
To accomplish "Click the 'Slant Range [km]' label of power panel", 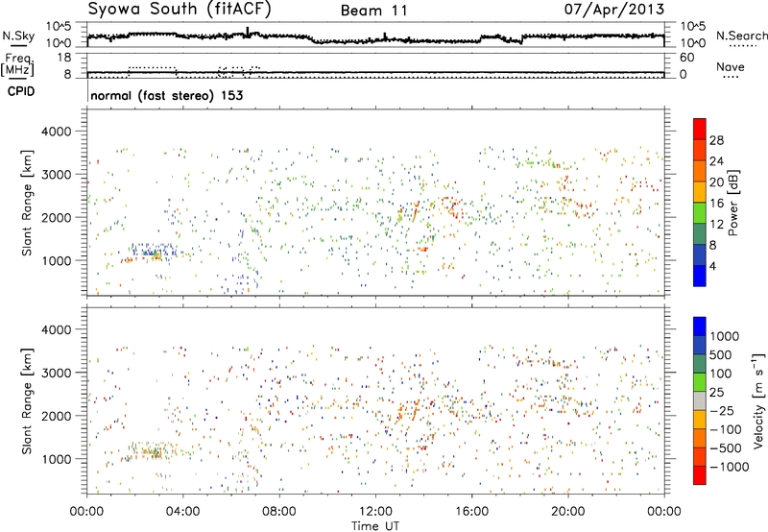I will click(x=27, y=203).
